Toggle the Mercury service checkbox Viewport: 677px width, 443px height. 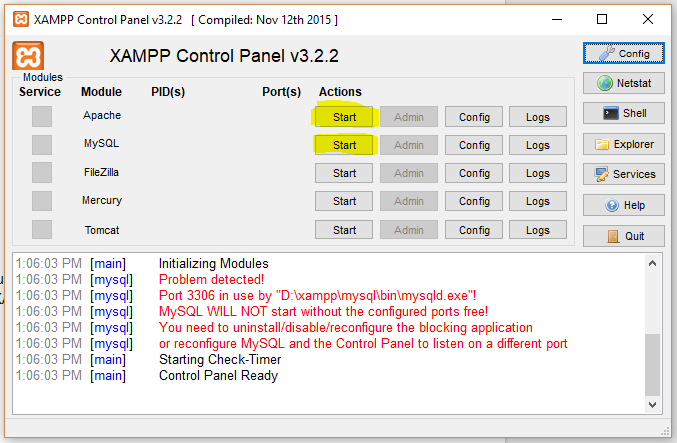pos(42,201)
